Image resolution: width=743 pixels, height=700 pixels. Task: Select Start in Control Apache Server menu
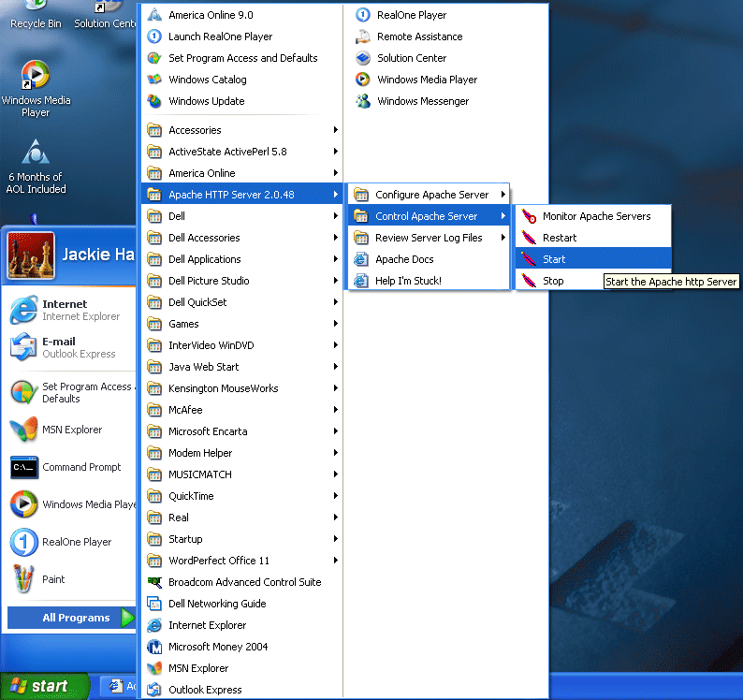pos(593,259)
